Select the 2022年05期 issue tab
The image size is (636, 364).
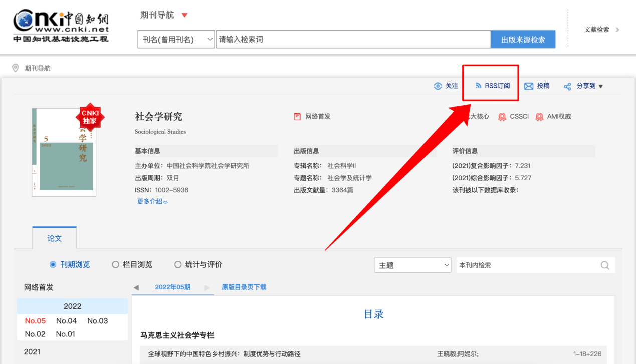coord(172,287)
